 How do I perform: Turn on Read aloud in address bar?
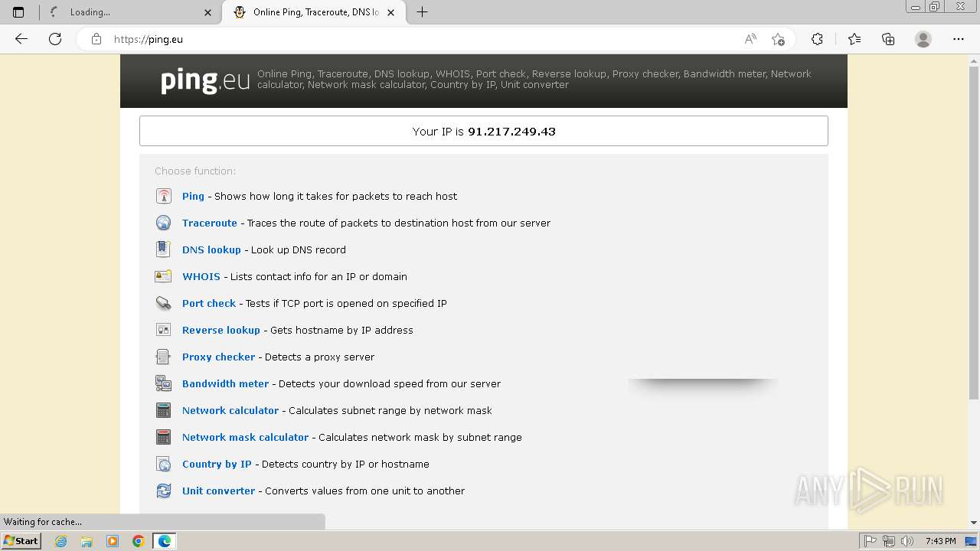click(x=750, y=39)
